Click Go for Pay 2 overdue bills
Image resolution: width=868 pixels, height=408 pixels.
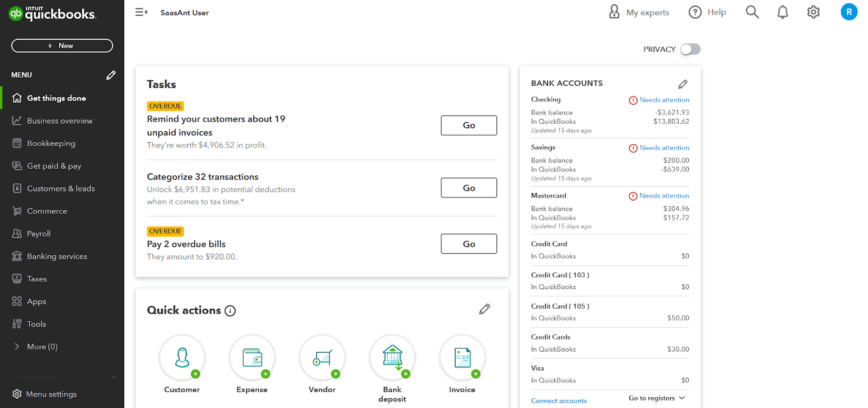(x=469, y=244)
